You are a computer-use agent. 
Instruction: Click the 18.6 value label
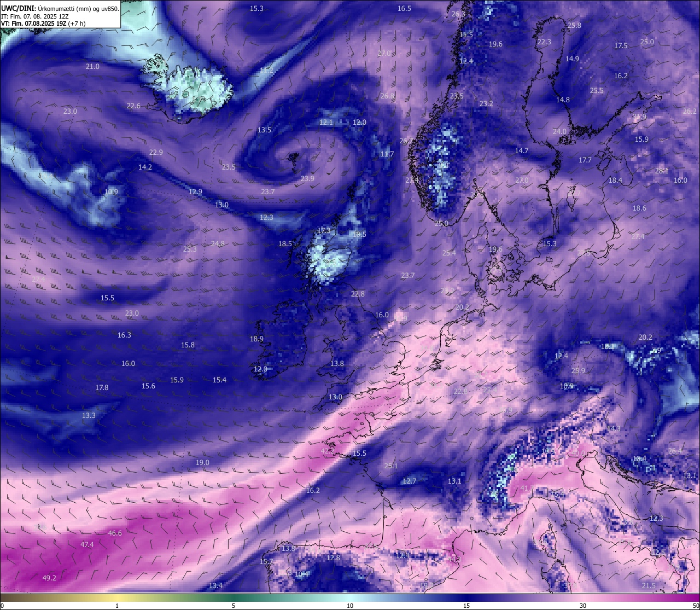(x=639, y=208)
